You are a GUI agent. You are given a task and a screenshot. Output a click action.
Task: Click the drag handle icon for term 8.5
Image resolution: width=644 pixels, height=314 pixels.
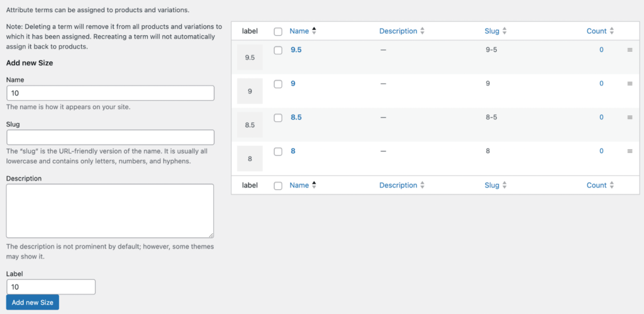(x=630, y=118)
